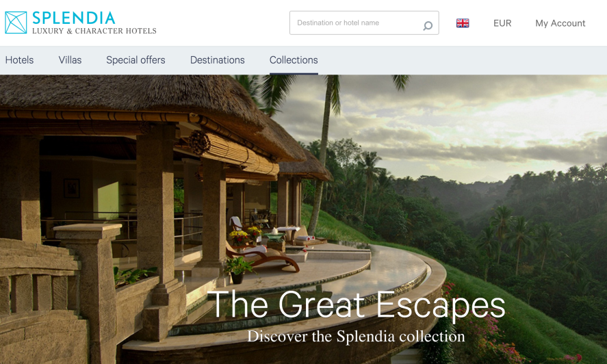Click the Luxury & Character Hotels tagline
Viewport: 607px width, 364px height.
click(94, 31)
